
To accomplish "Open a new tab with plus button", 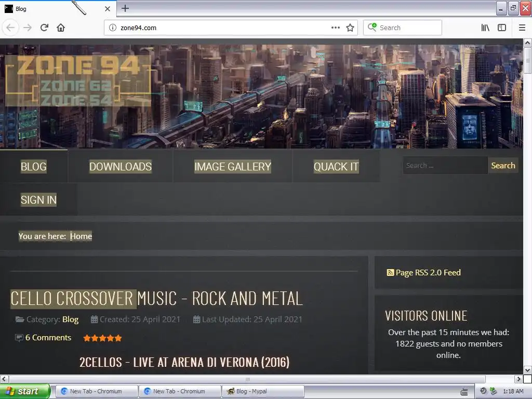I will [x=125, y=8].
